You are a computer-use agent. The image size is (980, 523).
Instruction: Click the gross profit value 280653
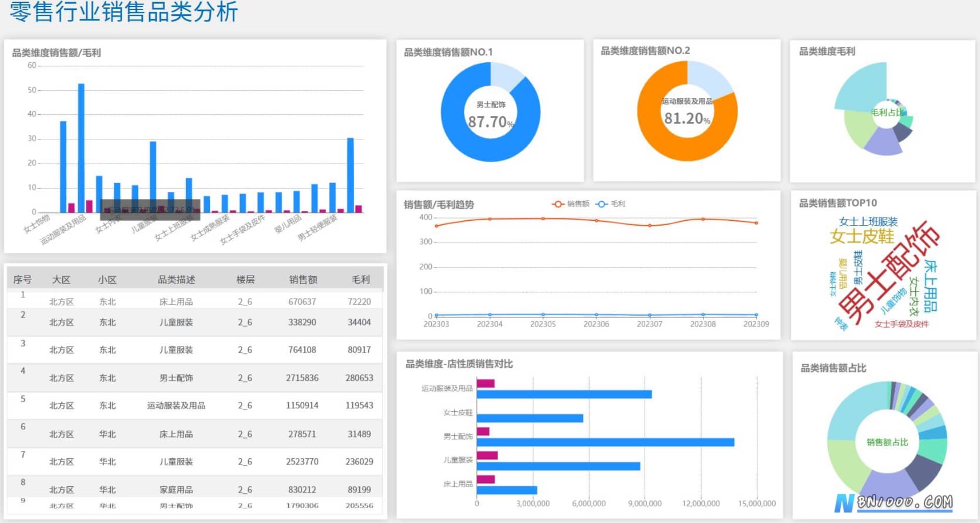pyautogui.click(x=359, y=378)
